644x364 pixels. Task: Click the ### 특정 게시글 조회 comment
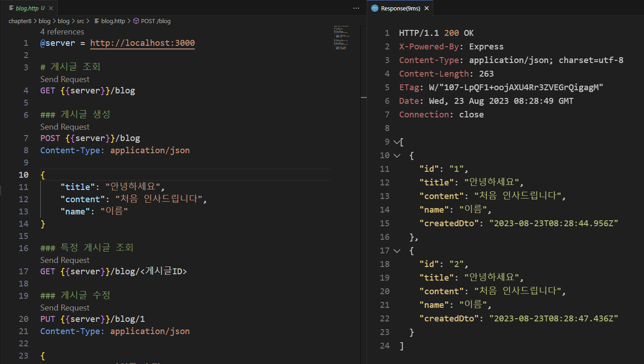click(87, 248)
